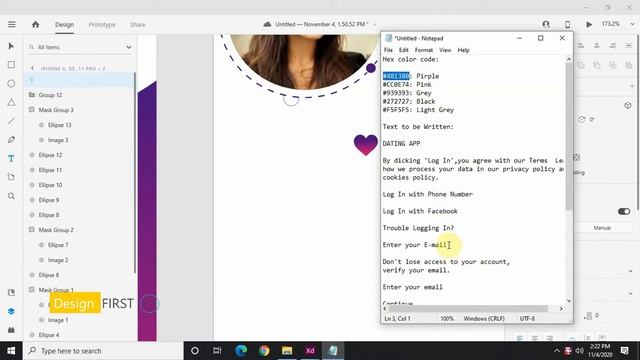
Task: Select the Text tool
Action: [x=11, y=158]
